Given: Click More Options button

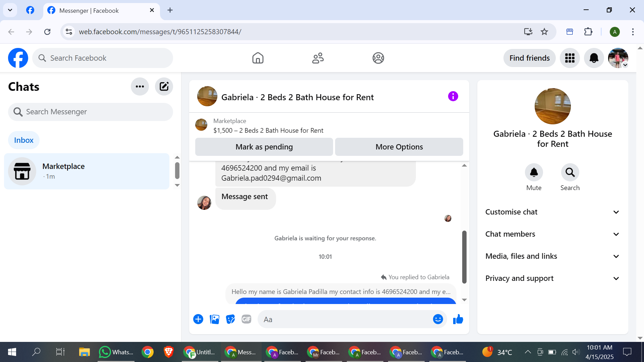Looking at the screenshot, I should [x=399, y=147].
